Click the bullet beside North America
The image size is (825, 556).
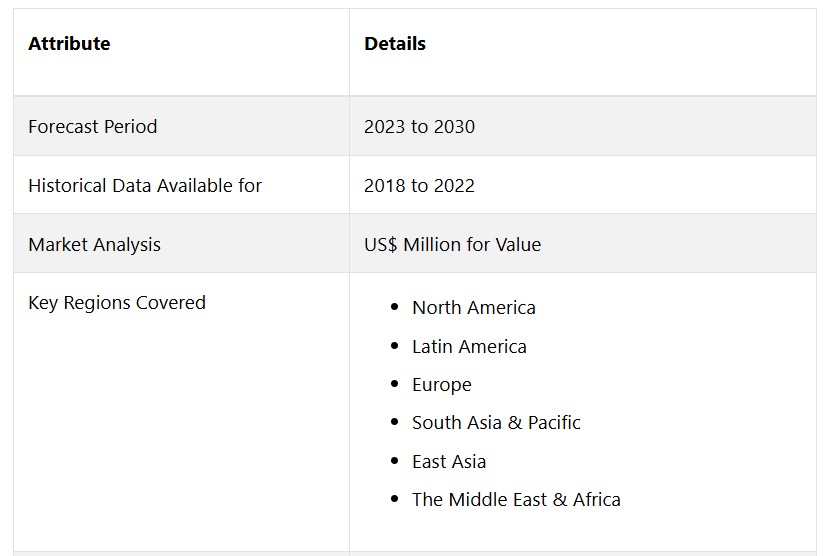pos(395,307)
